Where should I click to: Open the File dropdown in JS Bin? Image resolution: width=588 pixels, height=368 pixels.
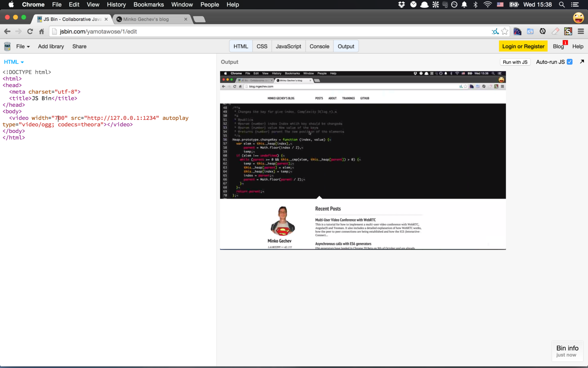tap(23, 46)
